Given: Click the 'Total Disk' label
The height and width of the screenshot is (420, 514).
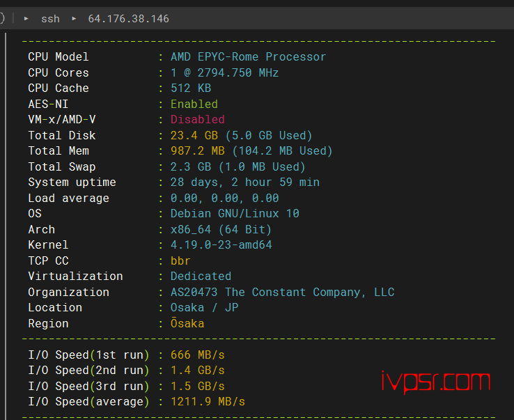Looking at the screenshot, I should (62, 135).
